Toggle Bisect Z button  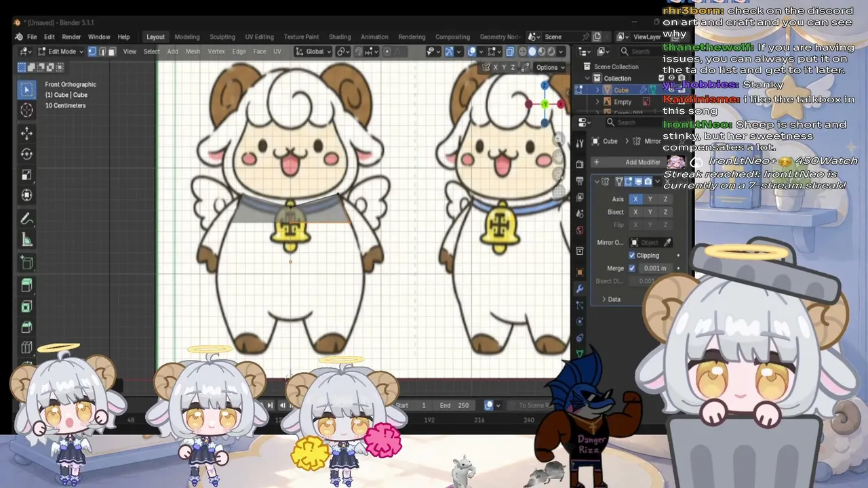[x=665, y=212]
